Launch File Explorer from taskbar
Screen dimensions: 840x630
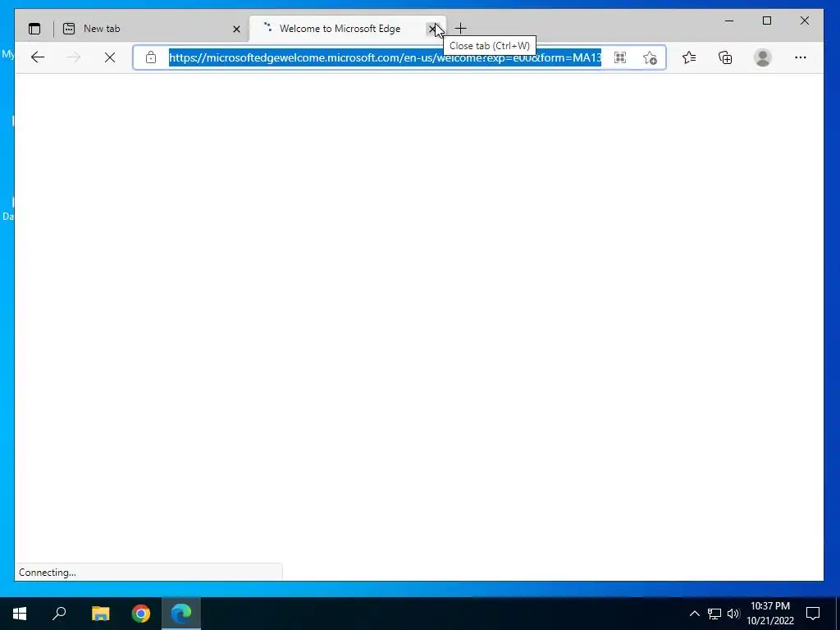tap(100, 614)
